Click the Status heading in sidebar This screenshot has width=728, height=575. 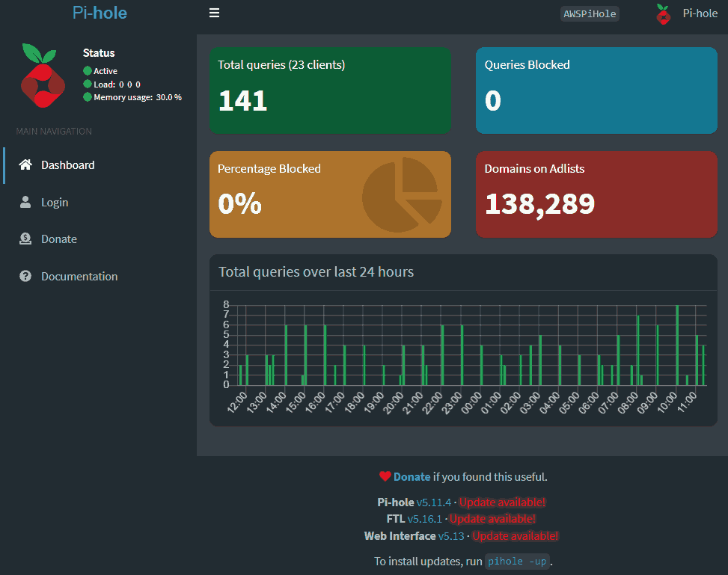(99, 53)
